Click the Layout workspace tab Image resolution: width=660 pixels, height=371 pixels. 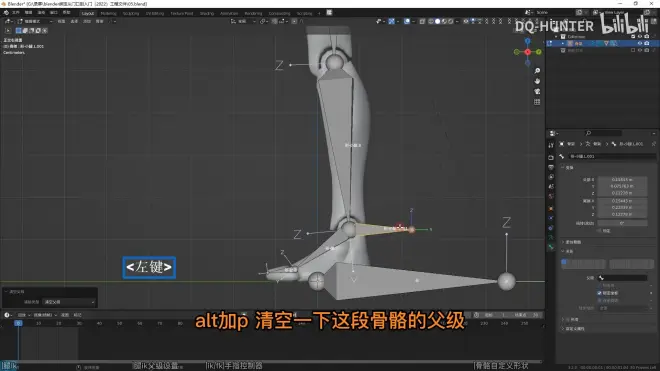tap(88, 13)
